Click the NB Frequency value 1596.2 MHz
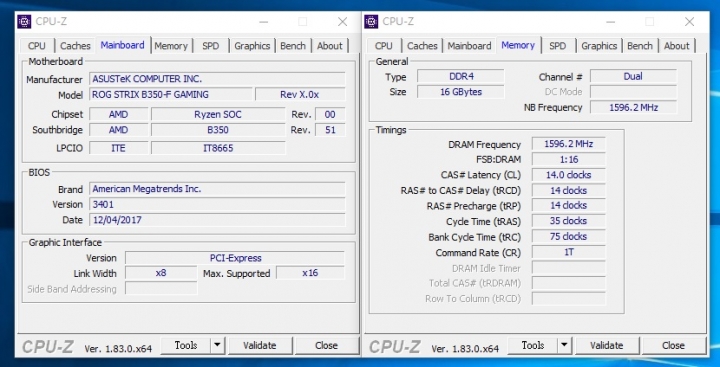 click(x=633, y=107)
